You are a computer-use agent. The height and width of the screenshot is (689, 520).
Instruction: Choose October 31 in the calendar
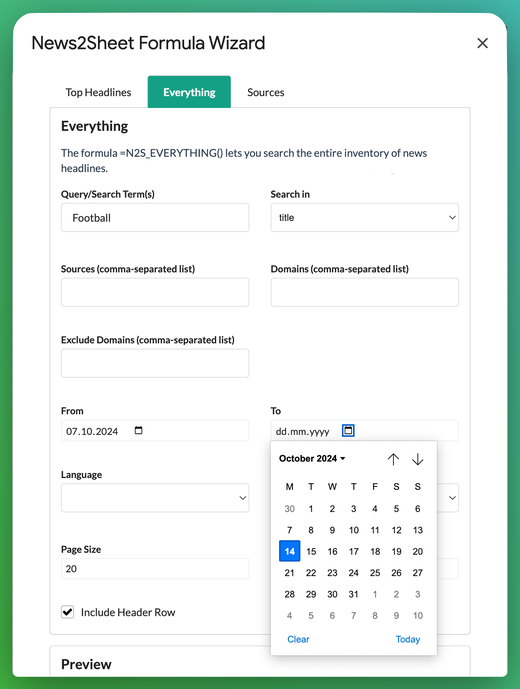pos(353,594)
